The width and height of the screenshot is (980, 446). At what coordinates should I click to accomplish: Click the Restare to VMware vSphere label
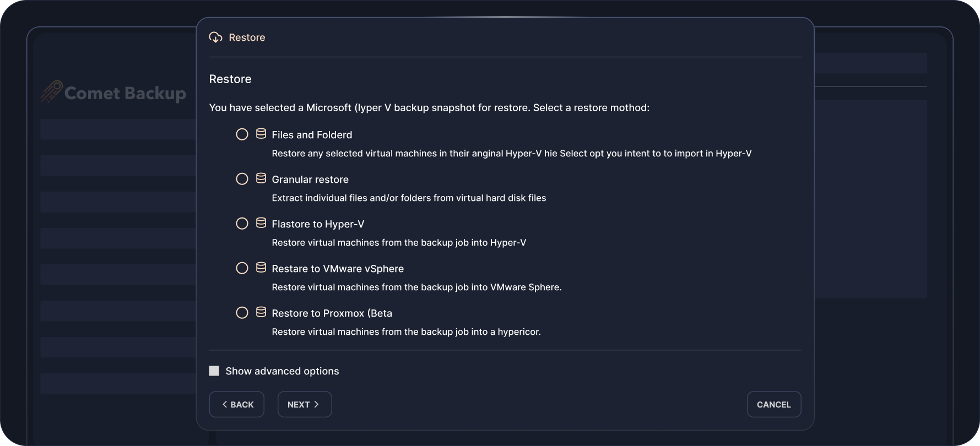tap(338, 269)
